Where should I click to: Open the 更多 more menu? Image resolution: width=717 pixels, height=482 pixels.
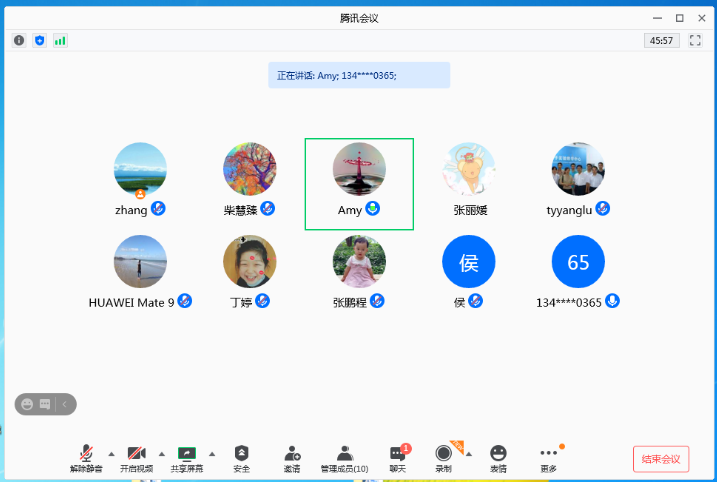548,458
